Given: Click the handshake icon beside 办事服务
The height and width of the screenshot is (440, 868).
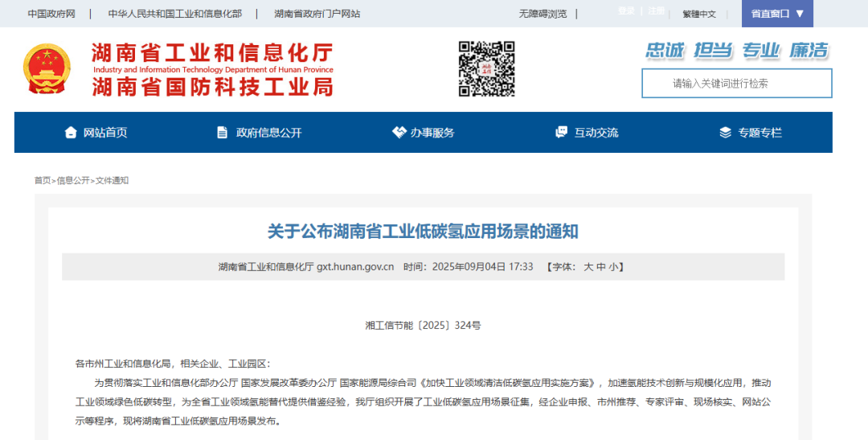Looking at the screenshot, I should [x=399, y=133].
